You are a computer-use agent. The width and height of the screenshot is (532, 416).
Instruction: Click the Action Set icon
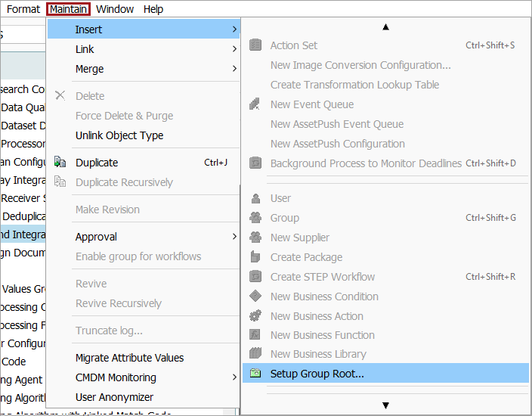click(x=255, y=45)
